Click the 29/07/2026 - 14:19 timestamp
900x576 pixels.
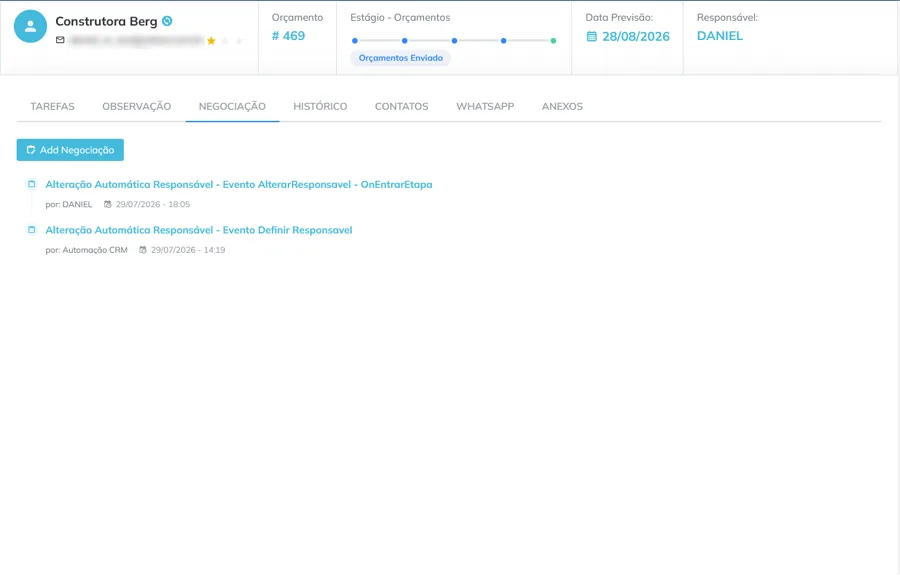pyautogui.click(x=188, y=250)
